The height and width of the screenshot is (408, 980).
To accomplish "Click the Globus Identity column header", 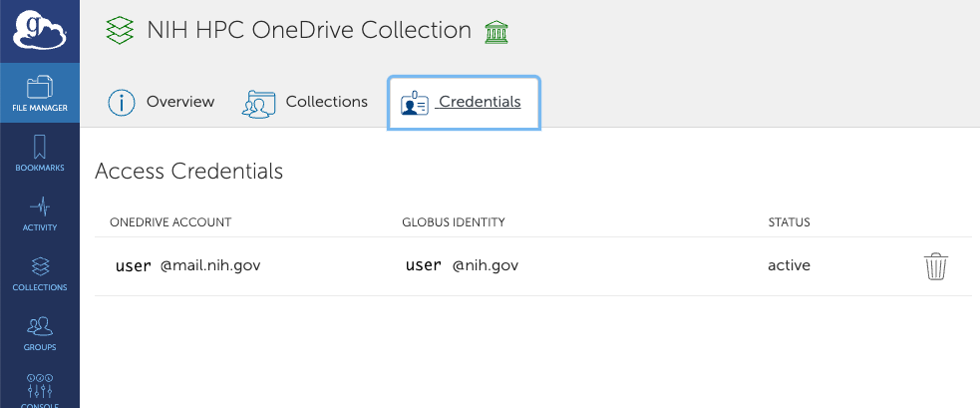I will (454, 221).
